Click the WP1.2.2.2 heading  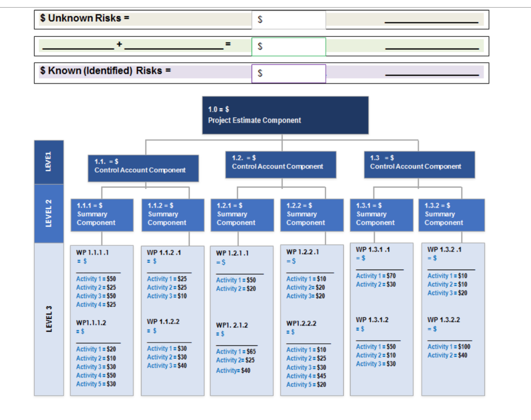(301, 324)
